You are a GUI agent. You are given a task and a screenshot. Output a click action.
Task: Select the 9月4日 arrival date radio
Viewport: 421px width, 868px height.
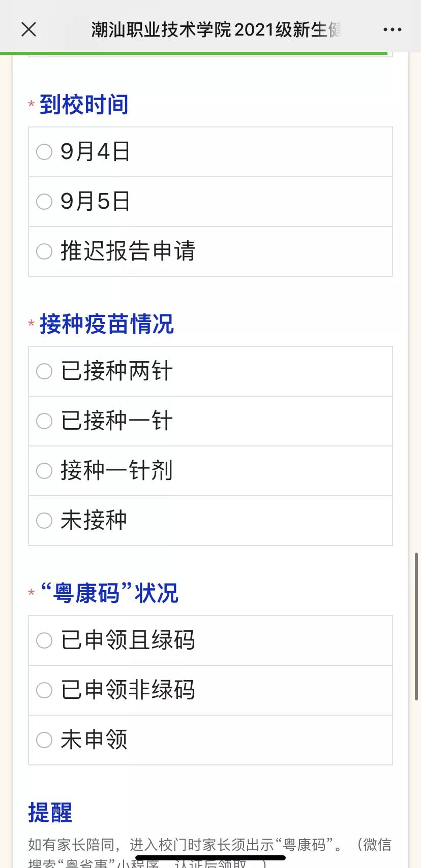pos(44,152)
